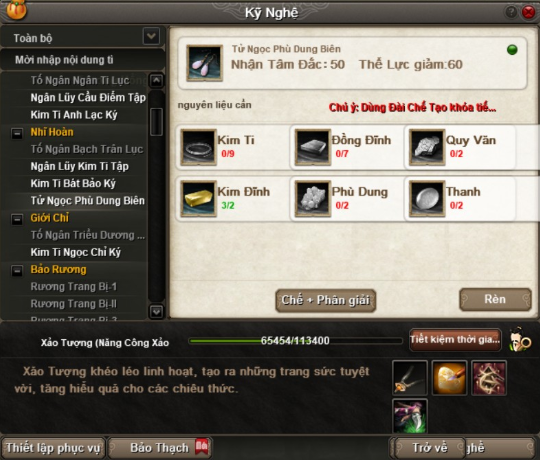
Task: Click the recipe list scroll down arrow
Action: pyautogui.click(x=156, y=312)
